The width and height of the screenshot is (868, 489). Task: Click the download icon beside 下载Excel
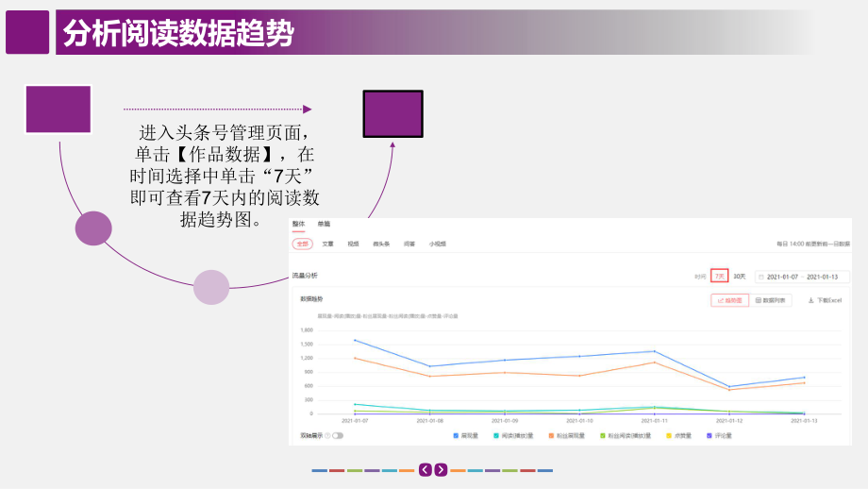(x=811, y=300)
